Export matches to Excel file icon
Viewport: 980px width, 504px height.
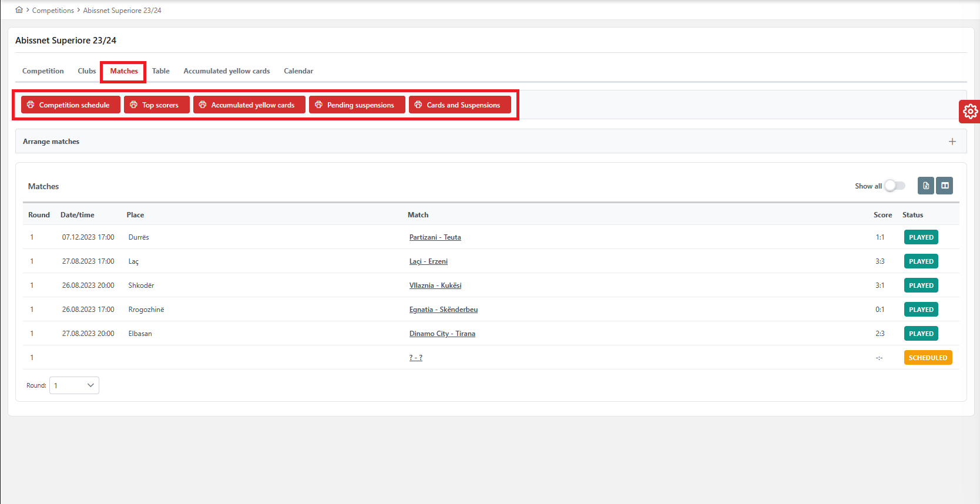[925, 186]
